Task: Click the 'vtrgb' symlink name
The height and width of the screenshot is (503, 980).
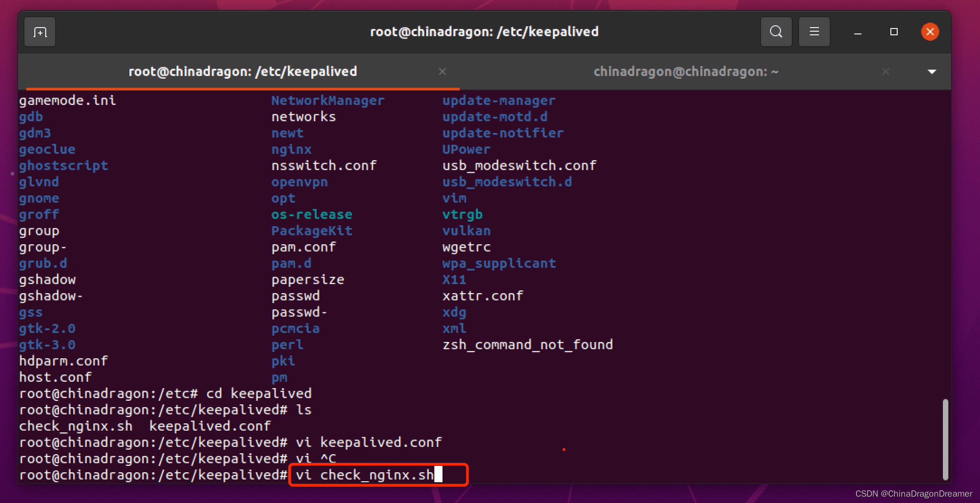Action: (462, 214)
